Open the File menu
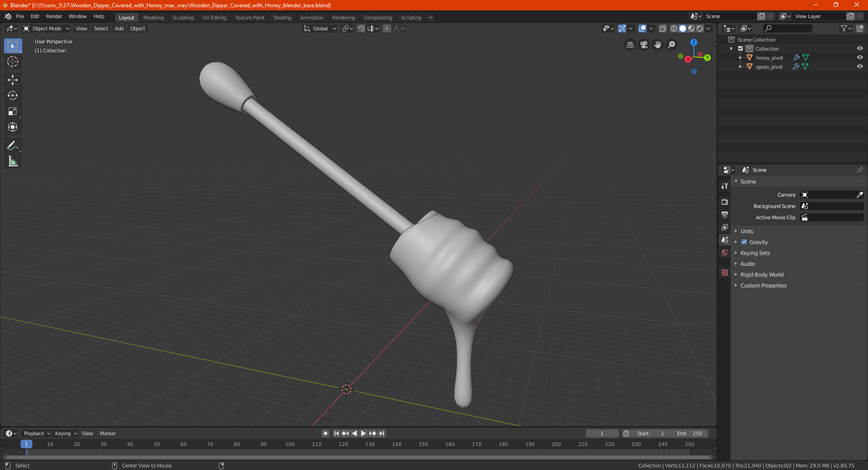The height and width of the screenshot is (470, 868). pyautogui.click(x=20, y=16)
